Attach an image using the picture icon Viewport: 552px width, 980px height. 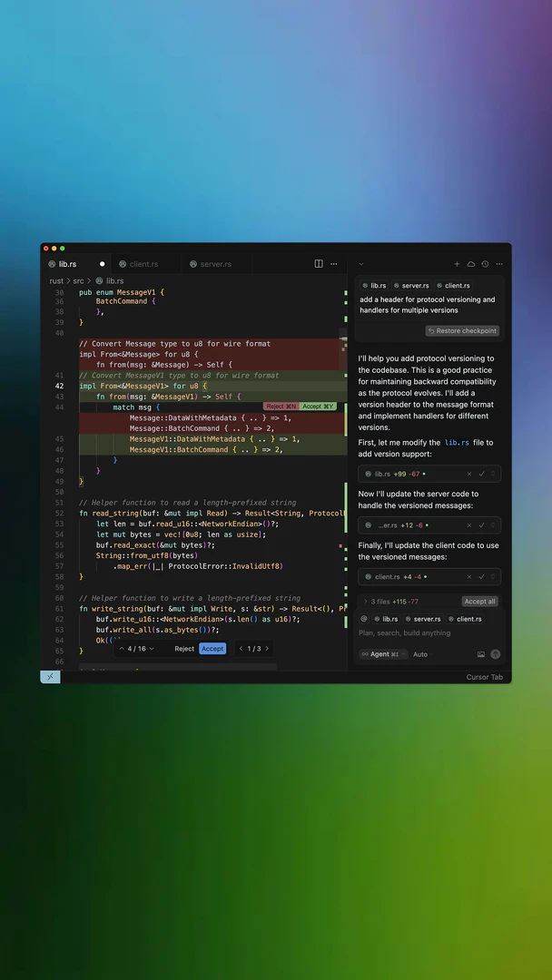[x=481, y=654]
